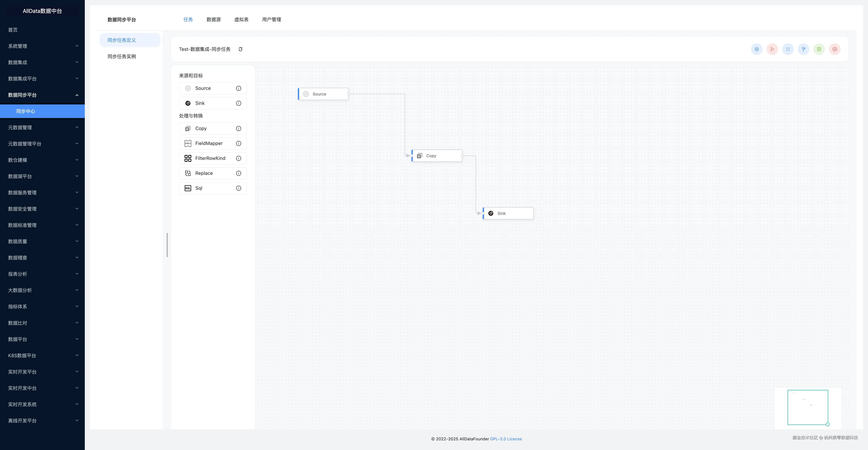The height and width of the screenshot is (450, 868).
Task: Open the task settings gear icon
Action: 756,49
